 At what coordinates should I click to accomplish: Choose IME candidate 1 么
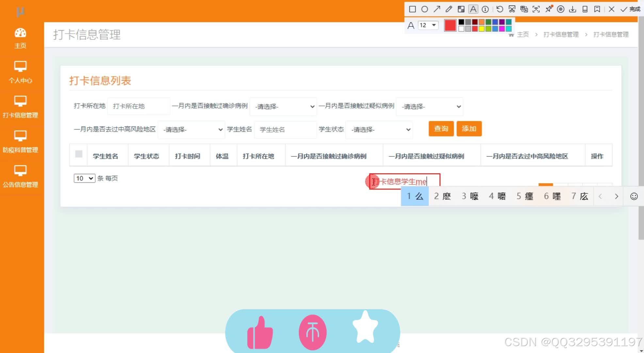[x=415, y=196]
